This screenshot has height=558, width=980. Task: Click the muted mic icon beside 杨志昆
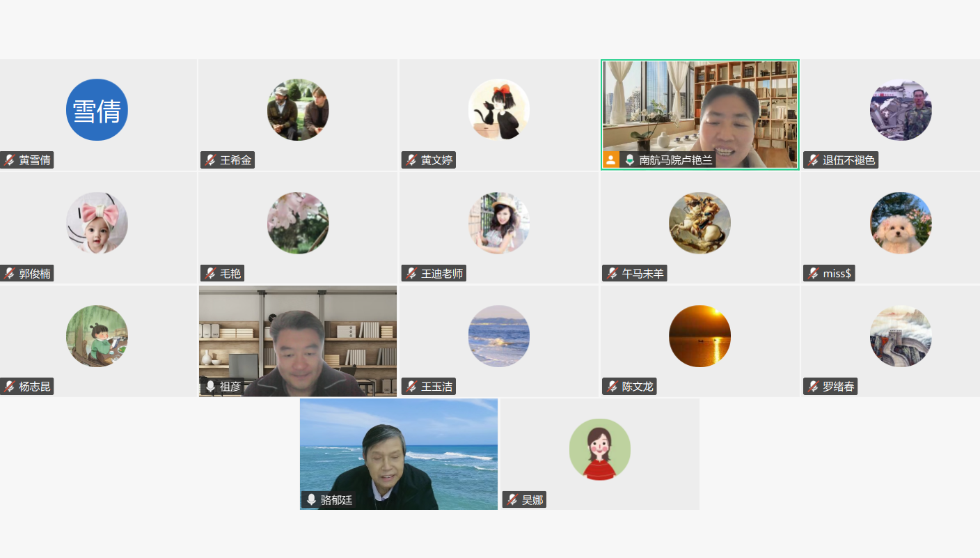(x=8, y=386)
